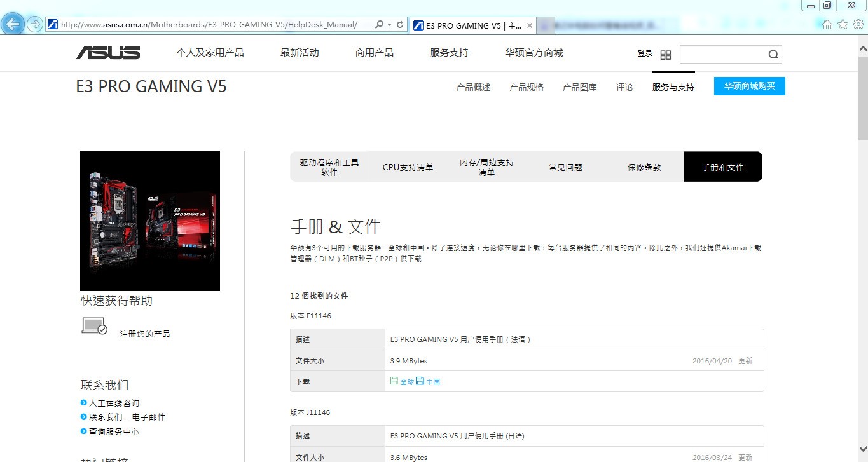The height and width of the screenshot is (462, 868).
Task: Click the 登录 login link
Action: 645,54
